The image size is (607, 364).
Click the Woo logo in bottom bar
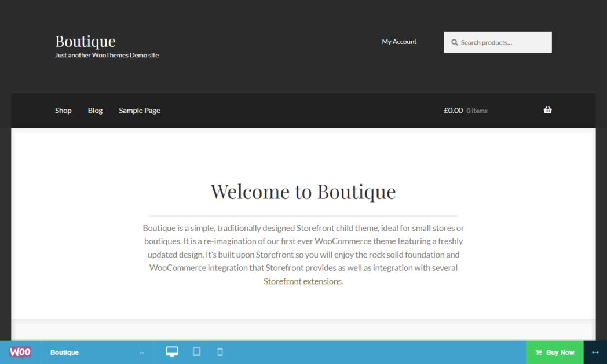pos(20,352)
